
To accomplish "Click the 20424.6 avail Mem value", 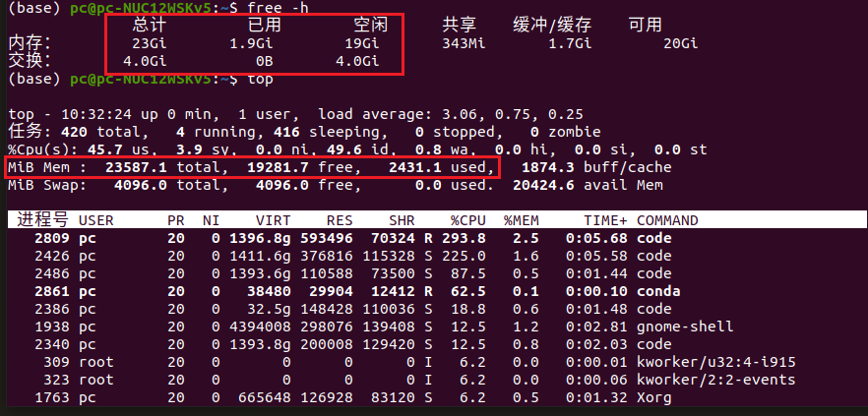I will coord(543,185).
